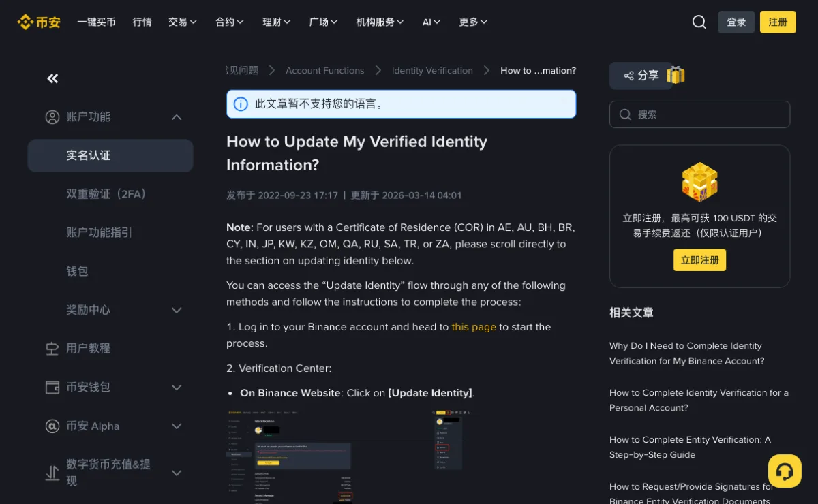Open 'Why Do I Need to Complete Identity Verification' article
Image resolution: width=818 pixels, height=504 pixels.
click(687, 353)
